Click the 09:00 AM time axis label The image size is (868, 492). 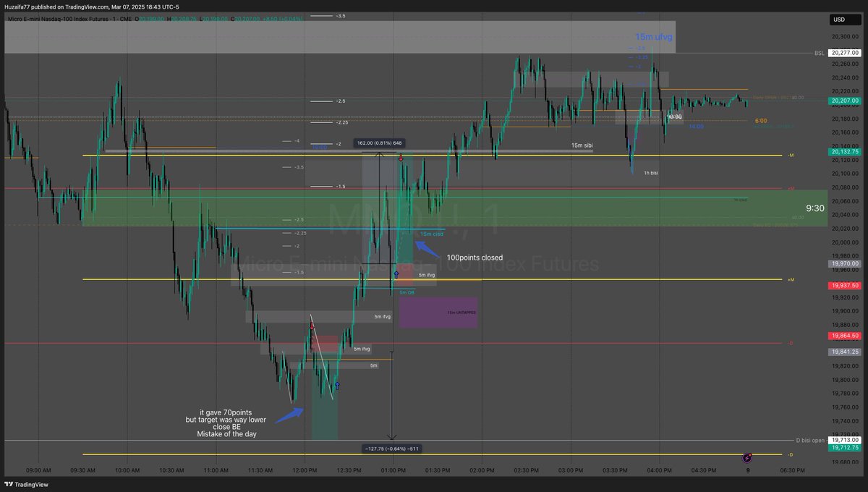[38, 470]
